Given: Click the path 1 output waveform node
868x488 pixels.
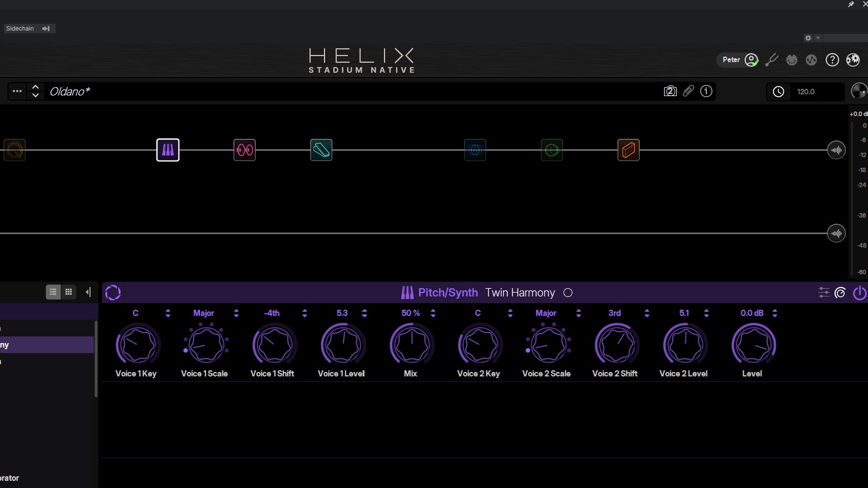Looking at the screenshot, I should pyautogui.click(x=836, y=150).
